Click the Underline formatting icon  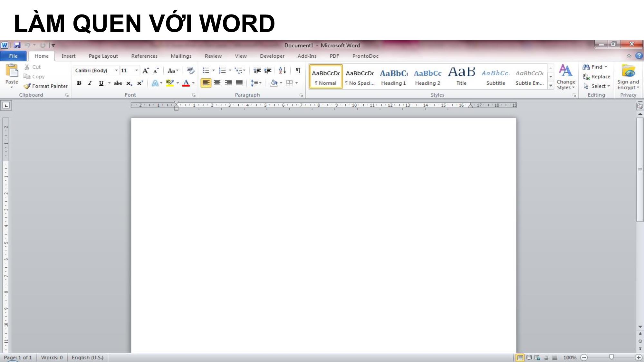tap(101, 83)
